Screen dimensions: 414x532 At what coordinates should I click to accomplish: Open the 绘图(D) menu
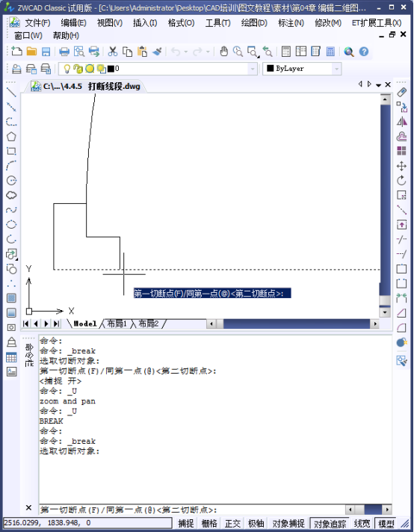(x=254, y=22)
